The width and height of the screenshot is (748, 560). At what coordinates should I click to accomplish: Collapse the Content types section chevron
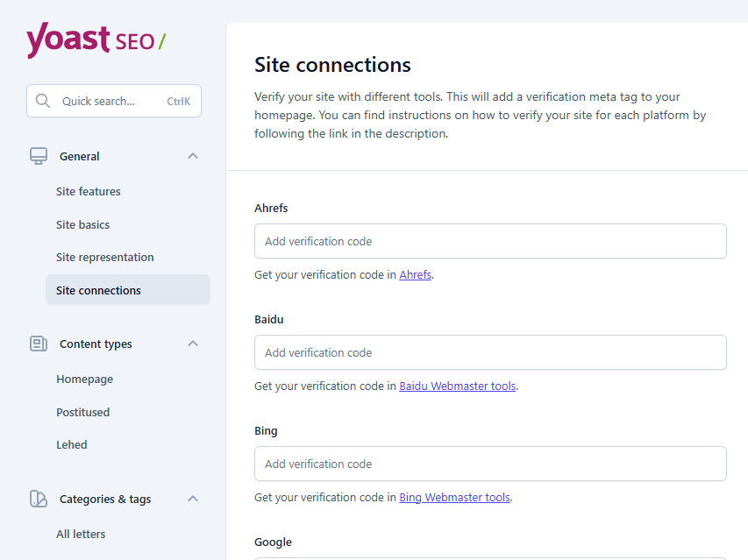point(193,344)
